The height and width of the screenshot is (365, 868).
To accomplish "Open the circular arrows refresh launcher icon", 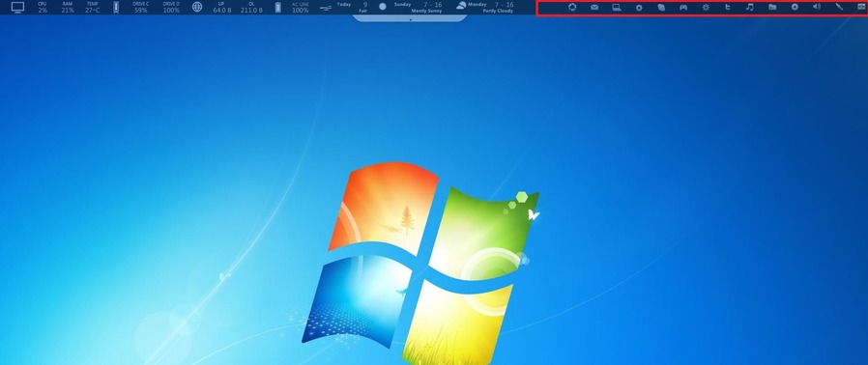I will point(572,7).
